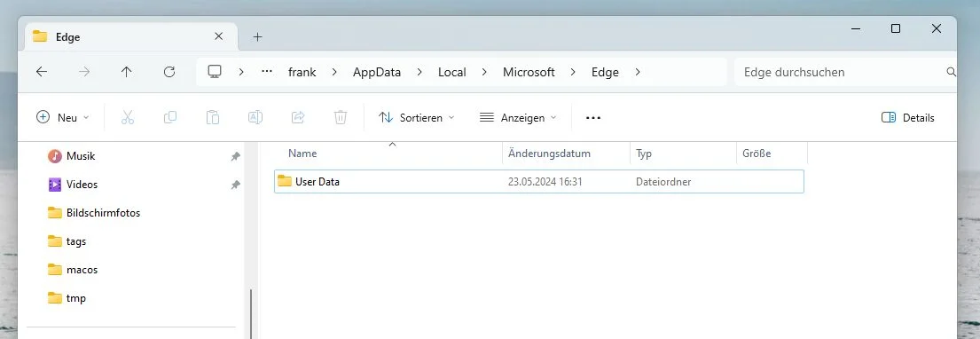
Task: Toggle the Details pane button
Action: click(908, 118)
